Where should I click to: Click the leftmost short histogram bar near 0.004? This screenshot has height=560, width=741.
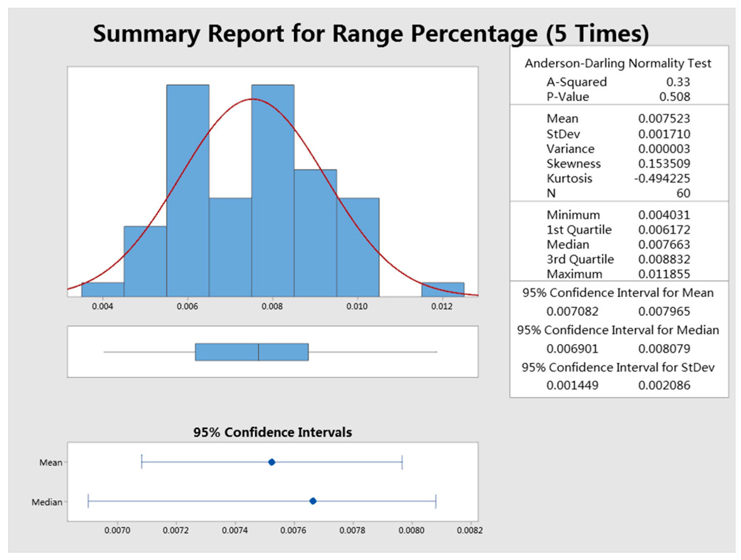(x=103, y=290)
